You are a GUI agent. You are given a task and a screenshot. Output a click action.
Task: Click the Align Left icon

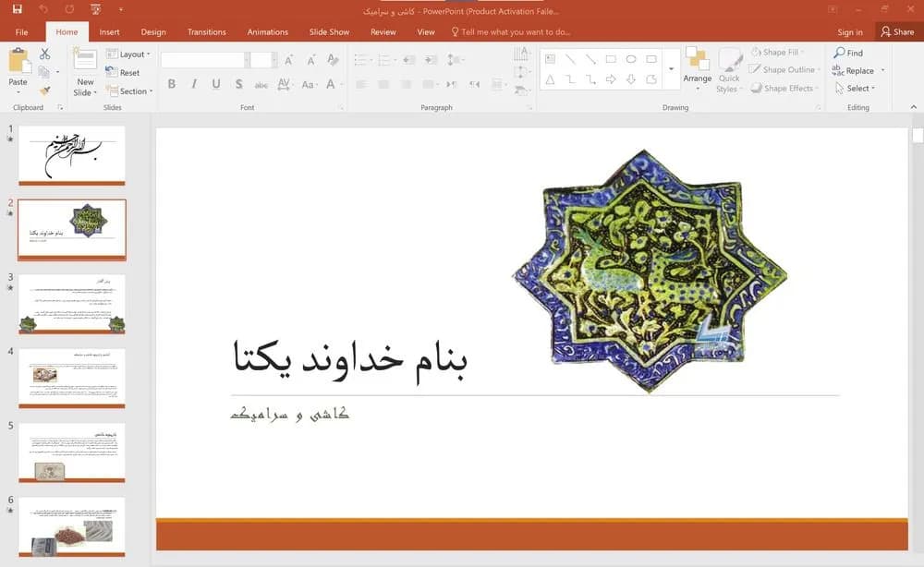361,84
